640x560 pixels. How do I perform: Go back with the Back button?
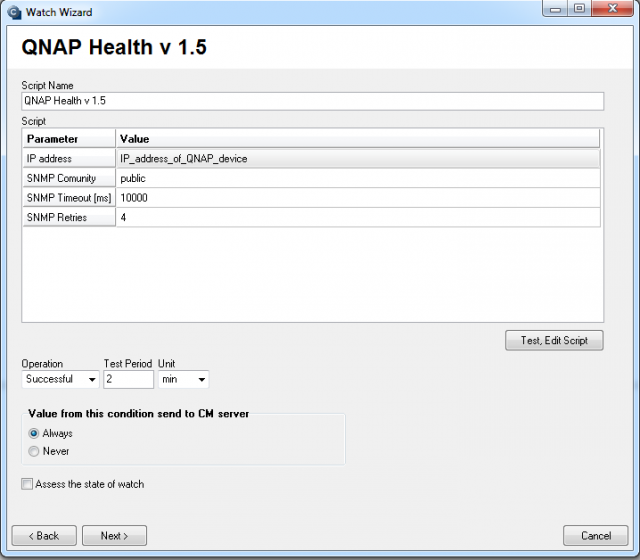(44, 536)
